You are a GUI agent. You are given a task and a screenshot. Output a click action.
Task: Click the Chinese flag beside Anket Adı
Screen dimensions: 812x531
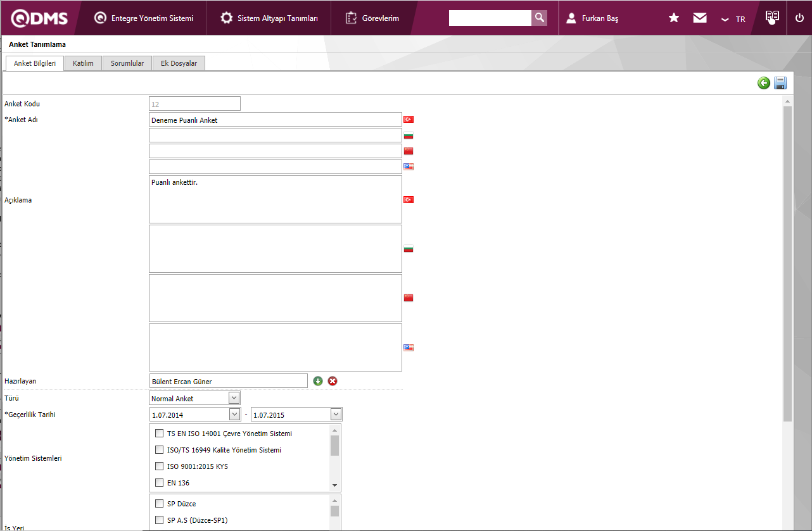(409, 151)
